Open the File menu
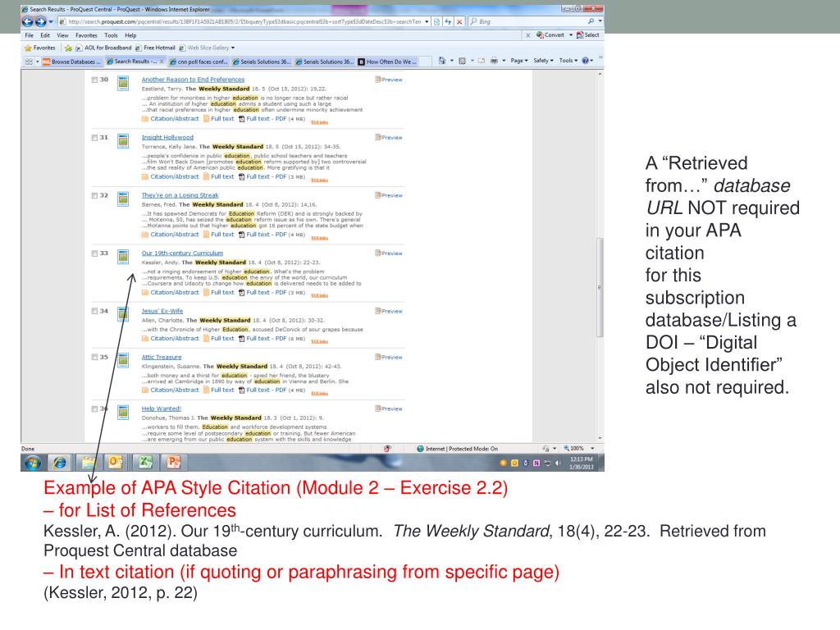This screenshot has width=840, height=630. 30,35
